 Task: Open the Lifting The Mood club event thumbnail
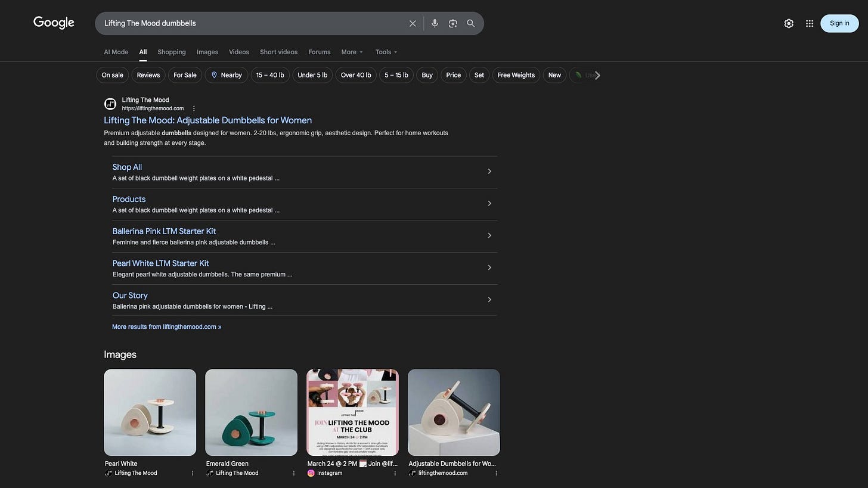353,412
